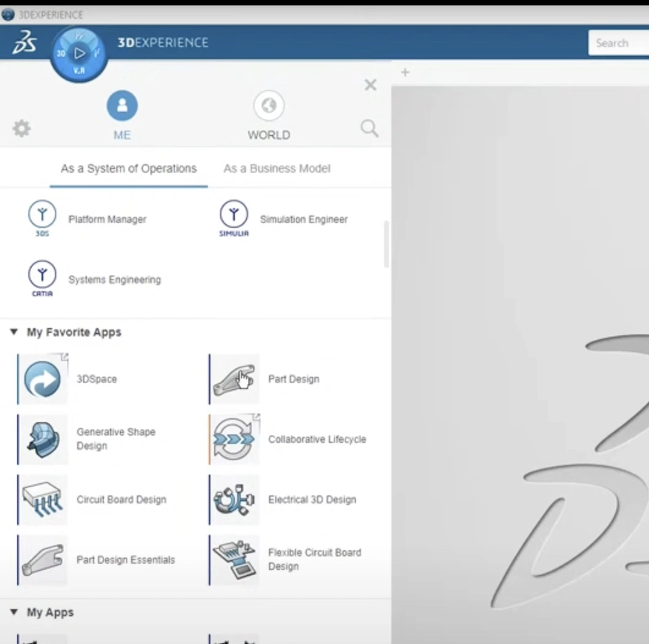Screen dimensions: 649x644
Task: Click the 3DSpace label
Action: tap(97, 379)
